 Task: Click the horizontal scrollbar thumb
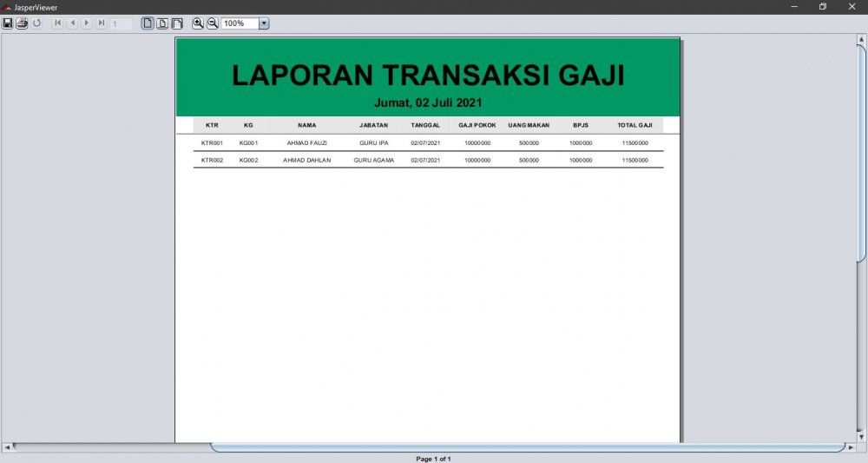tap(527, 447)
